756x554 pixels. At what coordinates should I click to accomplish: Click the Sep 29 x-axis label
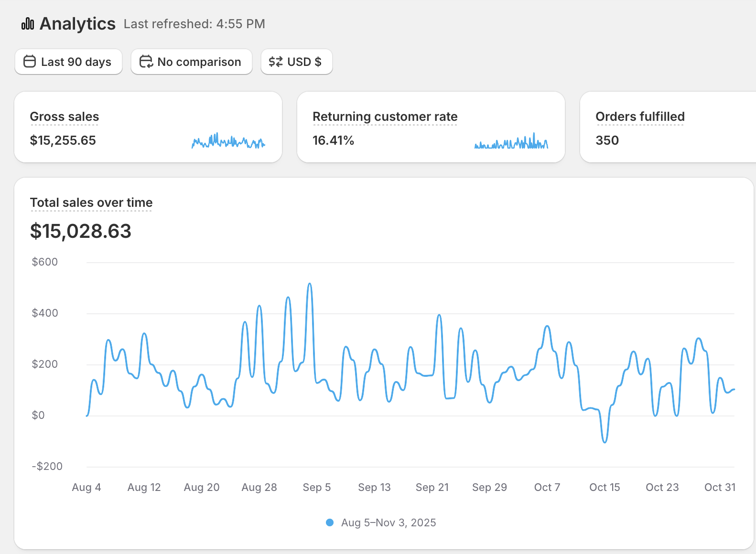point(489,487)
